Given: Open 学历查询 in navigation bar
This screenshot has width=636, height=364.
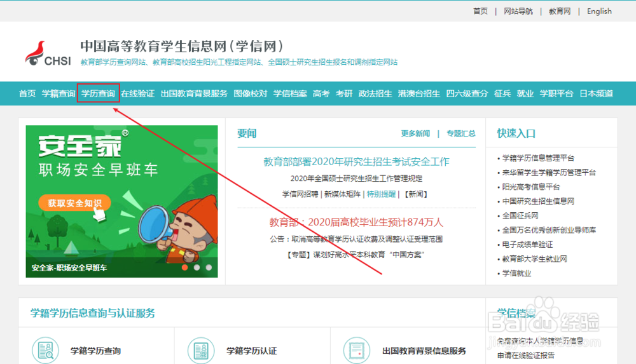Looking at the screenshot, I should click(98, 93).
